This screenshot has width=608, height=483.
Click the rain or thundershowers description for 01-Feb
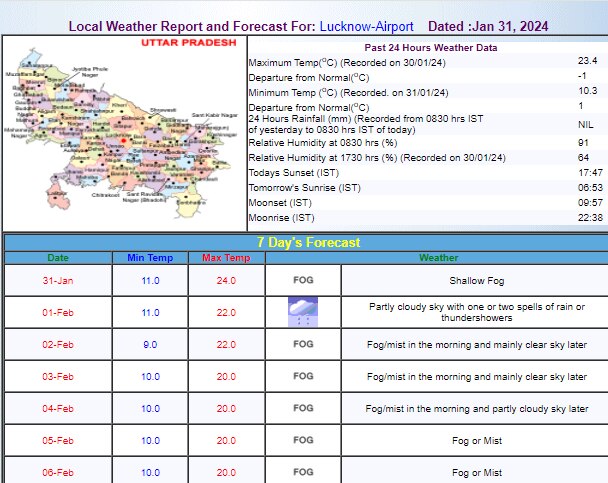pos(477,312)
